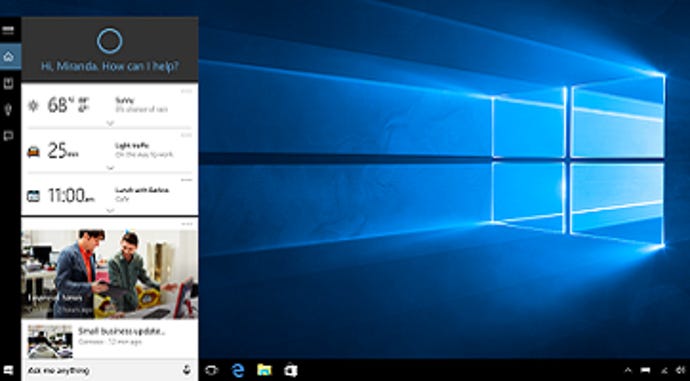
Task: Open Cortana's hamburger menu
Action: coord(8,30)
